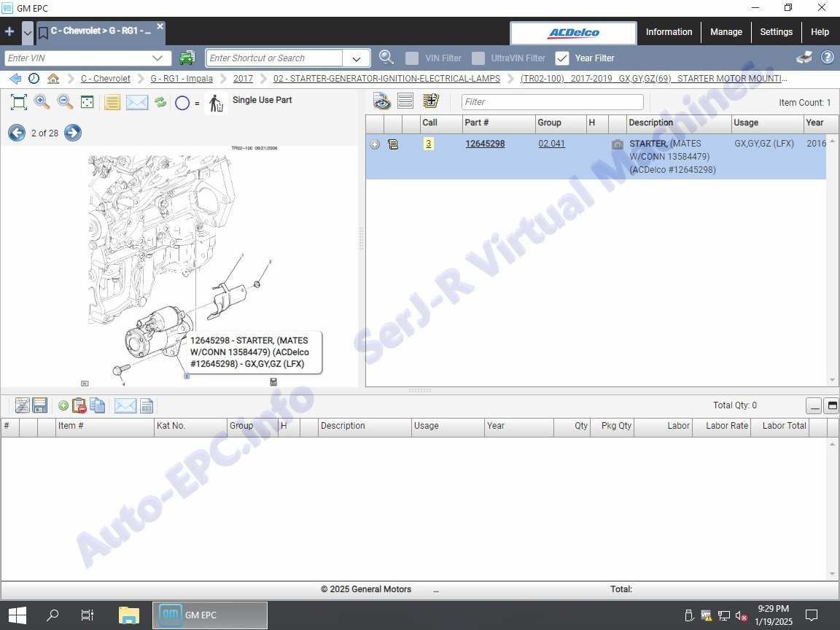Click the fit-to-window illustration icon
The height and width of the screenshot is (630, 840).
[x=19, y=102]
